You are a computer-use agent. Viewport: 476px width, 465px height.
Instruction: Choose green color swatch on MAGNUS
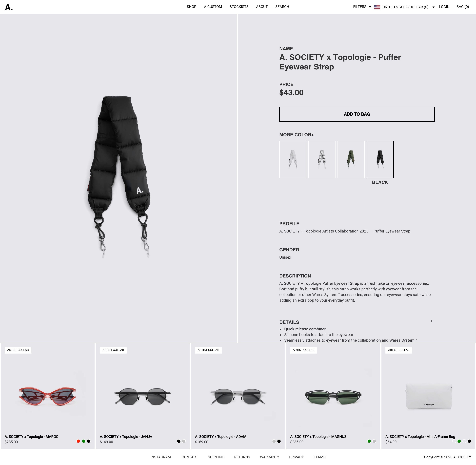tap(369, 441)
